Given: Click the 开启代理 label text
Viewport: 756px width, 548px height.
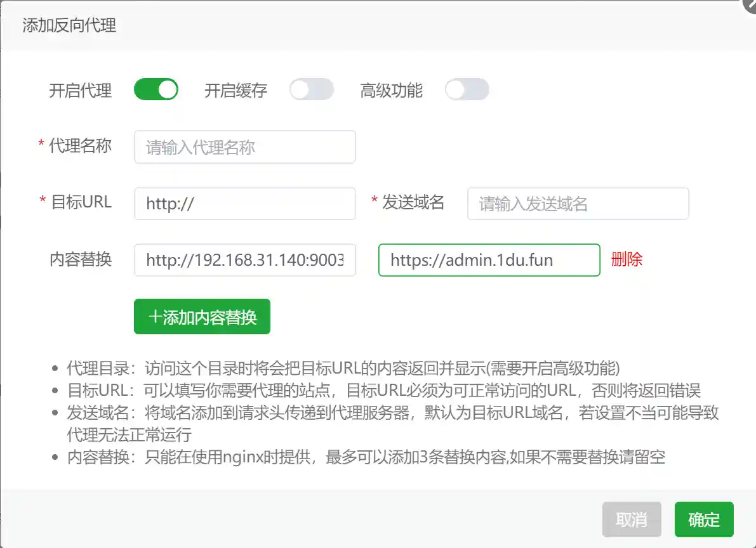Looking at the screenshot, I should (x=79, y=90).
